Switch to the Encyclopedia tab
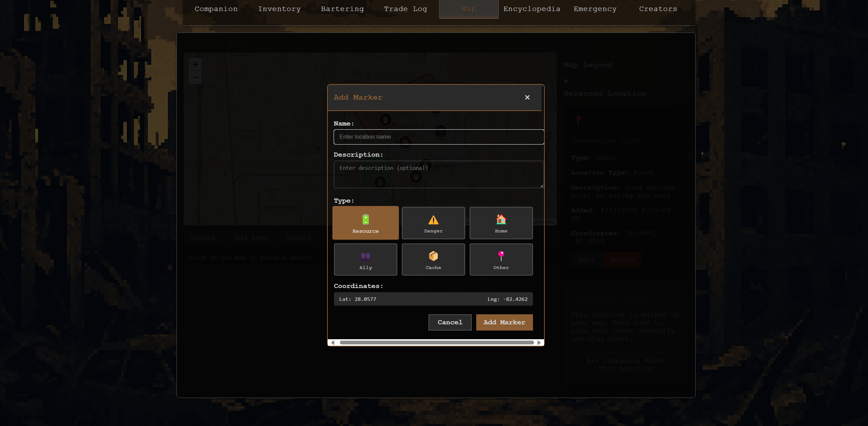868x426 pixels. click(x=532, y=9)
